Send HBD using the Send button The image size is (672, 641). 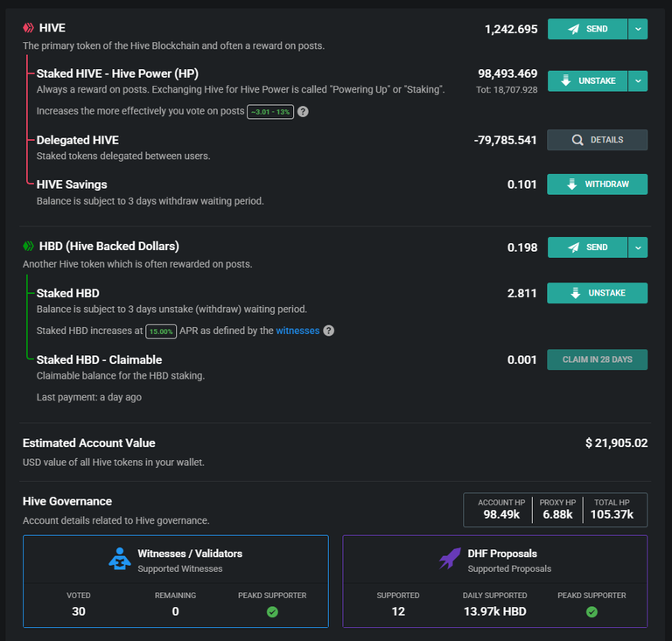(587, 247)
